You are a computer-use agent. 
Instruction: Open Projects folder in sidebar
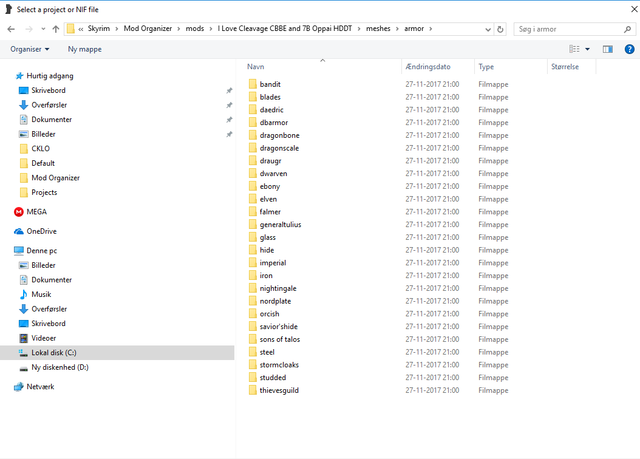tap(44, 192)
